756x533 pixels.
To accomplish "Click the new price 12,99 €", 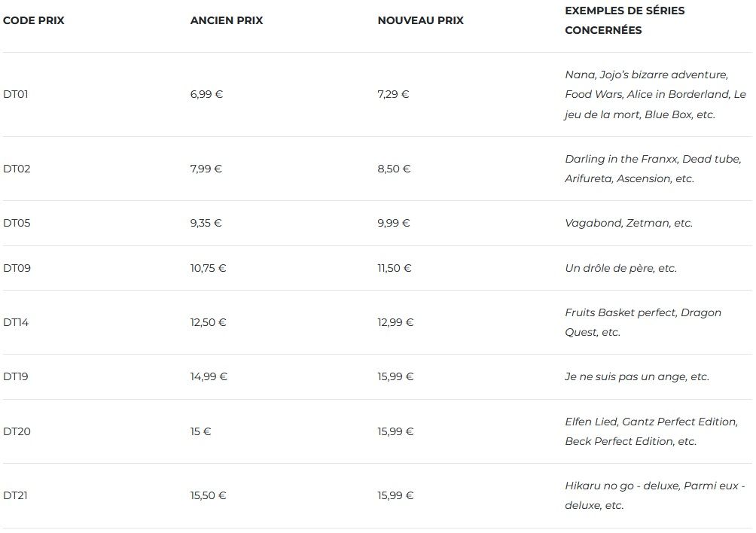I will click(x=395, y=322).
